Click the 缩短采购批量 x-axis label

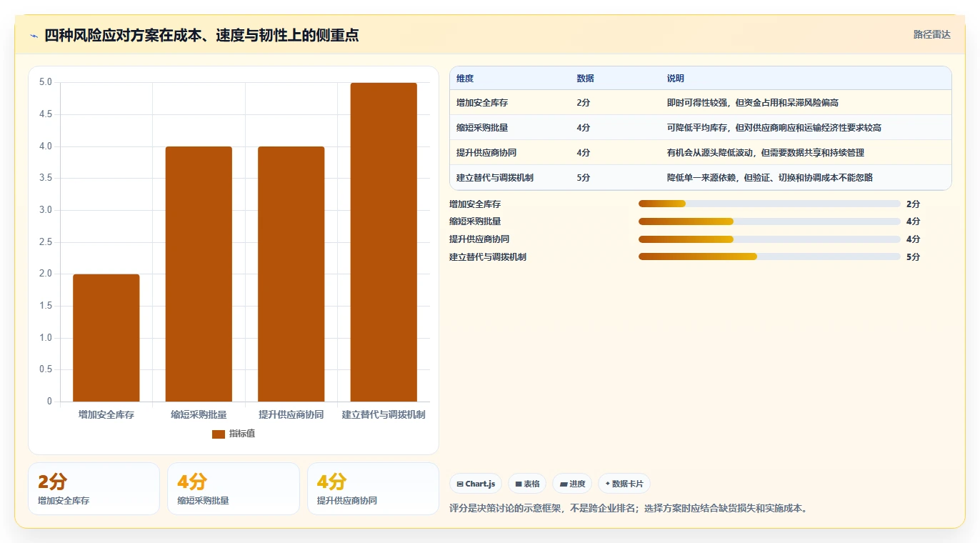click(x=199, y=414)
